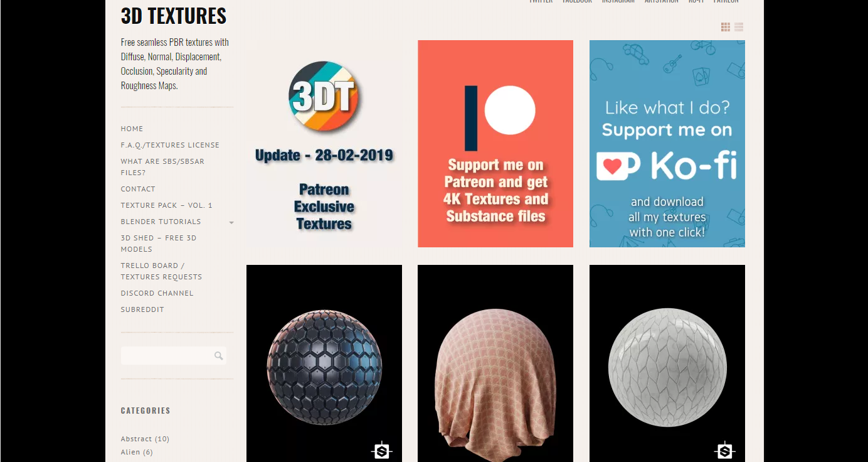Switch to list view layout
Image resolution: width=868 pixels, height=462 pixels.
coord(739,27)
